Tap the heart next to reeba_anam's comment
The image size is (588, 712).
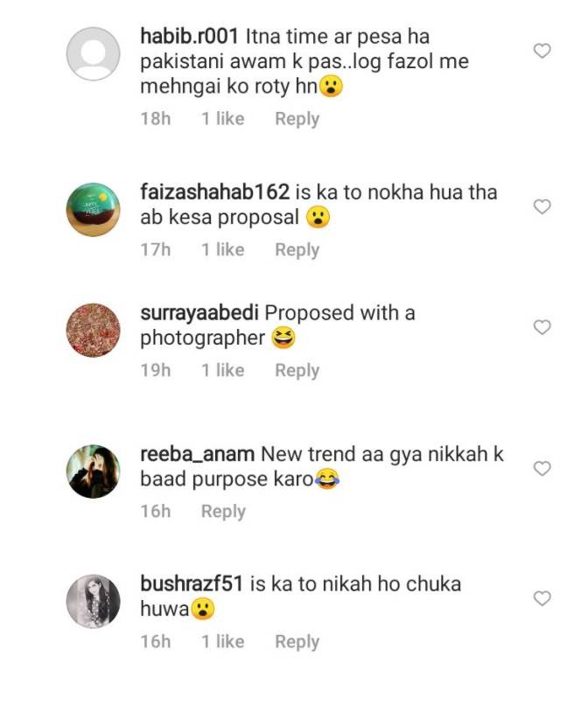(x=542, y=468)
